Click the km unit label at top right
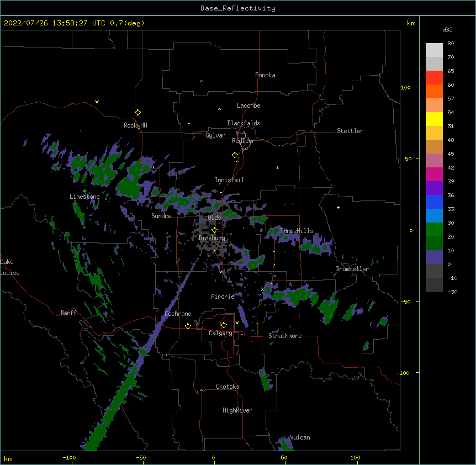 point(411,23)
